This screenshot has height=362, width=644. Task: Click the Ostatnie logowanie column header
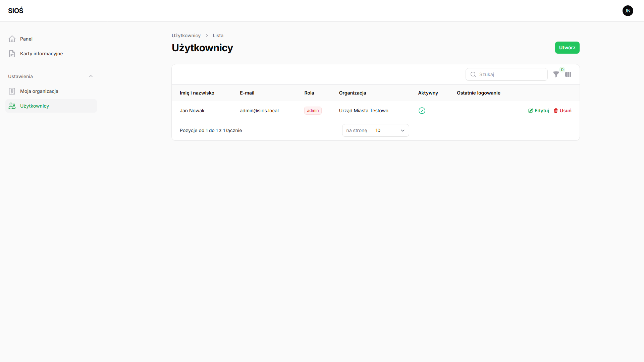479,93
